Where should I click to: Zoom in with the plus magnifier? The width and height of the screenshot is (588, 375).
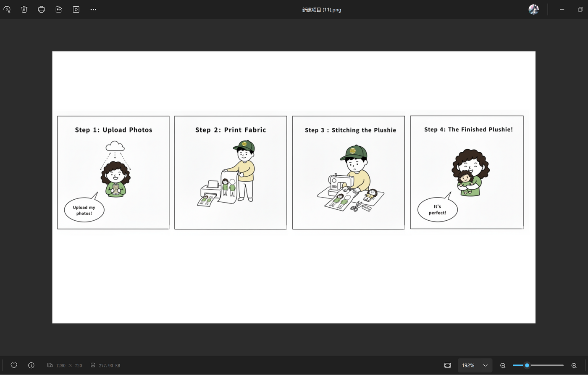coord(574,365)
